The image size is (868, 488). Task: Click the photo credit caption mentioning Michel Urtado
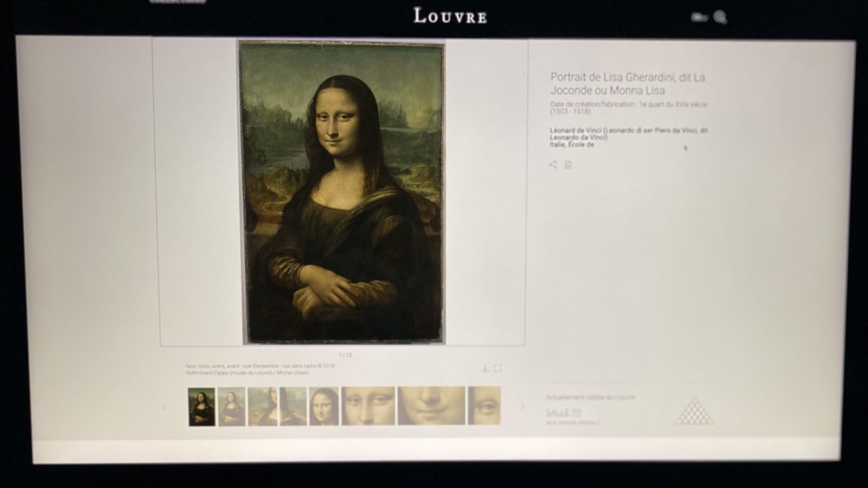pos(260,369)
